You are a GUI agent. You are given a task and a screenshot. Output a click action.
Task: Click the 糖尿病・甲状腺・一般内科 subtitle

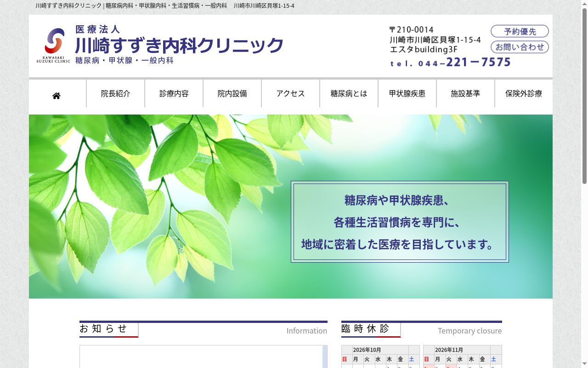pos(124,60)
